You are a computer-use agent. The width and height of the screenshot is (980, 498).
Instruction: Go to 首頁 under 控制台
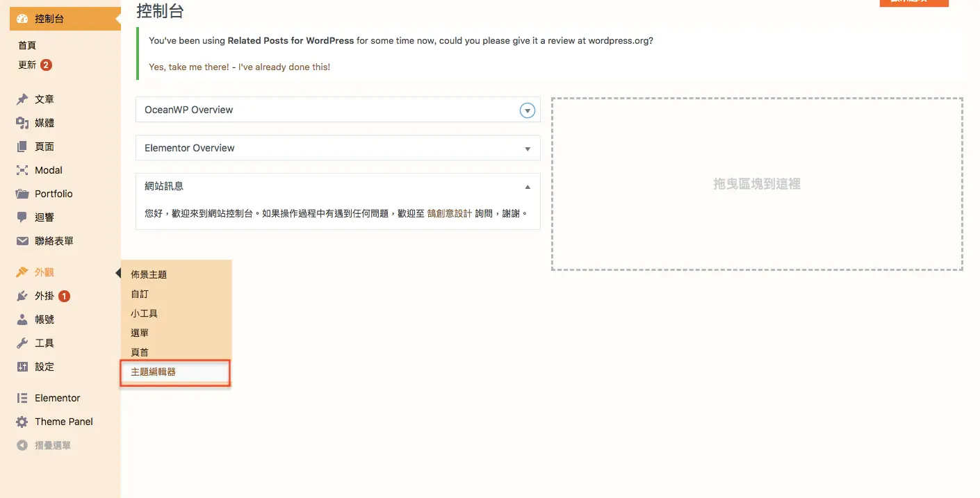coord(27,45)
